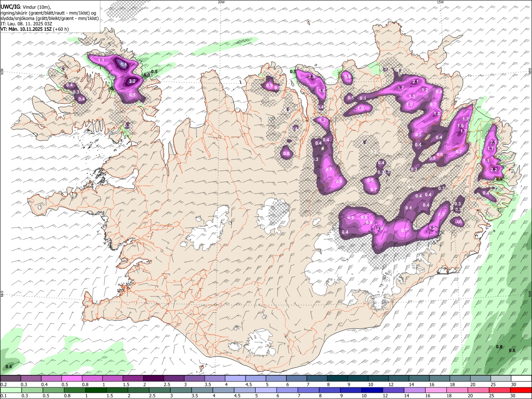Click the 20W longitude label
This screenshot has width=532, height=399.
pyautogui.click(x=221, y=2)
